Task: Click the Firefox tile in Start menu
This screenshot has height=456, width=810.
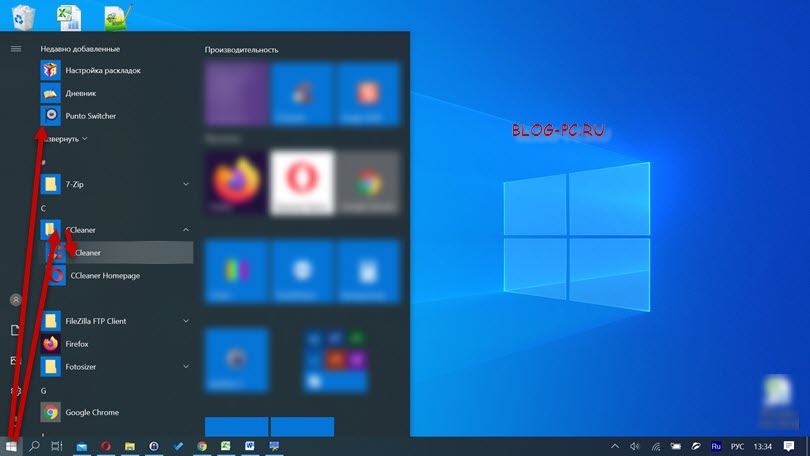Action: (x=235, y=184)
